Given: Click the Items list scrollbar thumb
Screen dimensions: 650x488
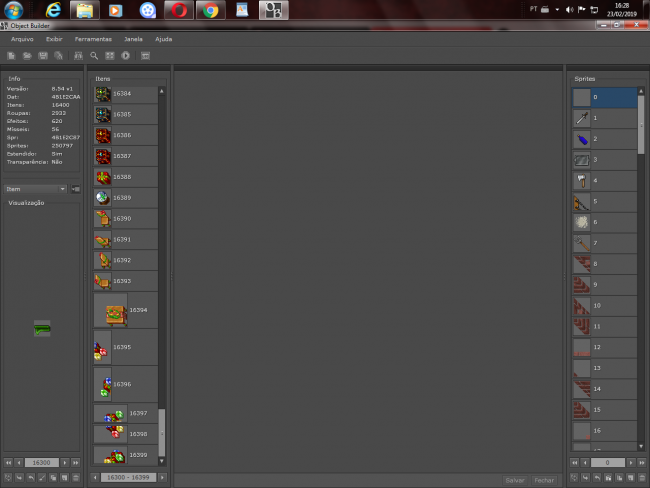Looking at the screenshot, I should (x=162, y=432).
